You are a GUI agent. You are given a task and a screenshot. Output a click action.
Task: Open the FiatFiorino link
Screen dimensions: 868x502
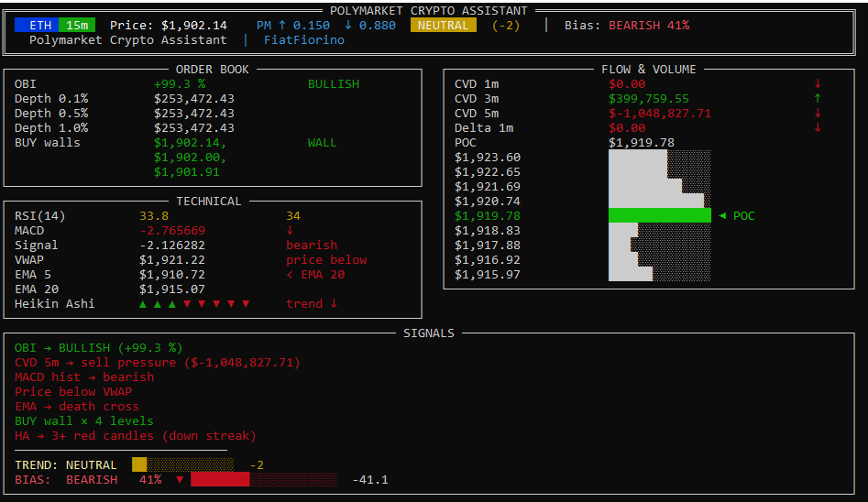(x=304, y=40)
